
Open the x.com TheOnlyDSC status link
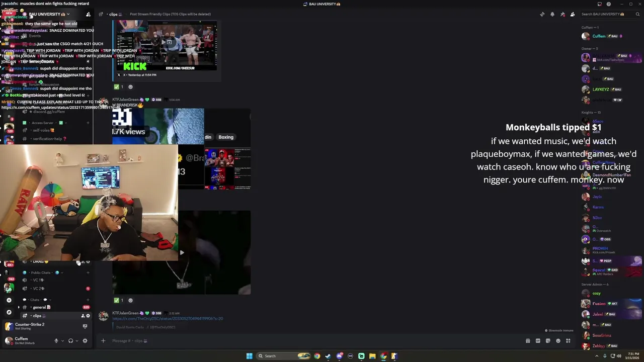click(x=168, y=318)
